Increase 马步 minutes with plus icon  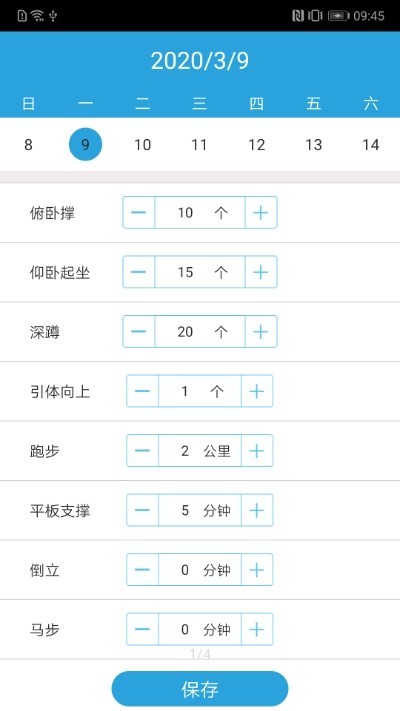pyautogui.click(x=257, y=629)
